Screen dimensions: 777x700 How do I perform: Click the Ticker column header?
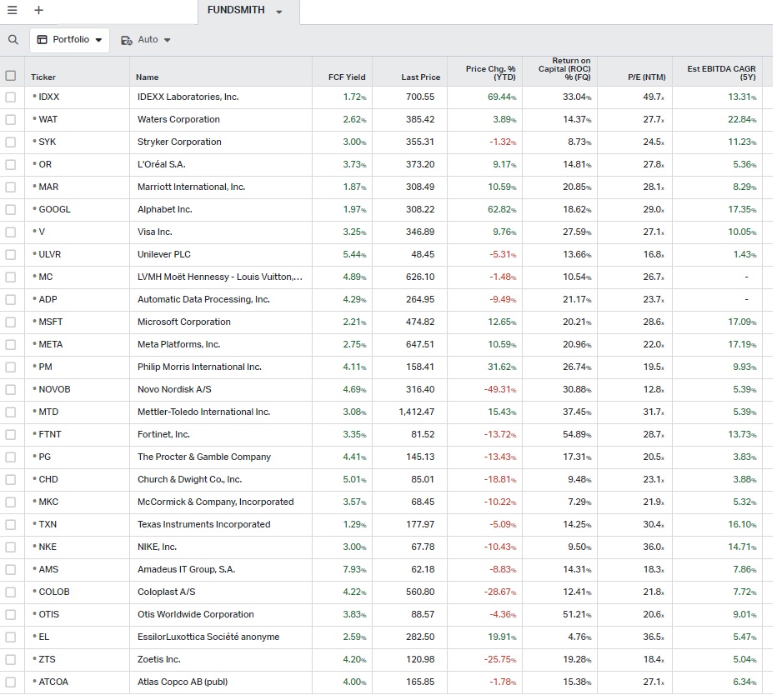pos(43,77)
